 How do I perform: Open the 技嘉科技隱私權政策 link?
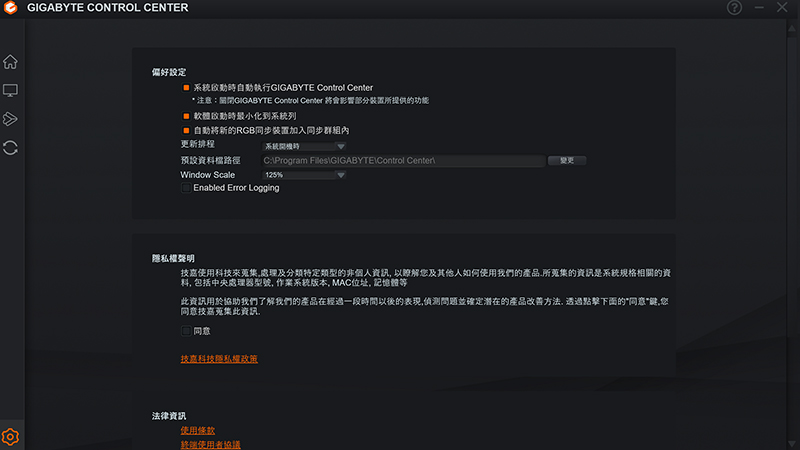tap(219, 359)
